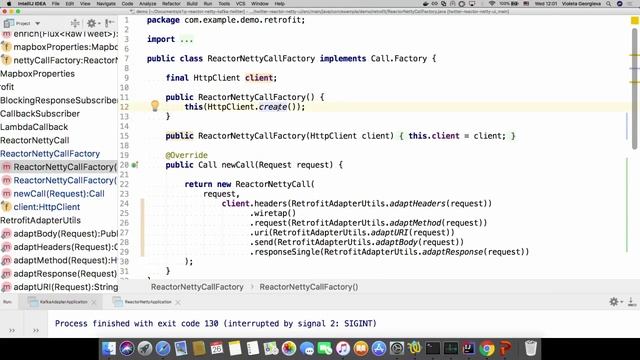Click the Wi-Fi icon in menu bar
This screenshot has width=640, height=360.
tap(492, 4)
